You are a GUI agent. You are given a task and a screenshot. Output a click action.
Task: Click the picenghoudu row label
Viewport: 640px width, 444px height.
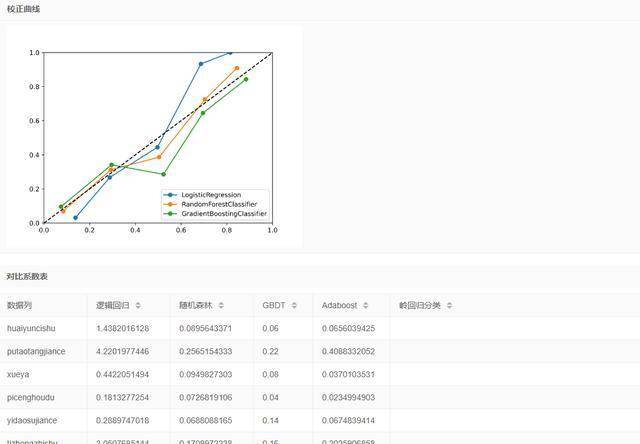point(31,397)
